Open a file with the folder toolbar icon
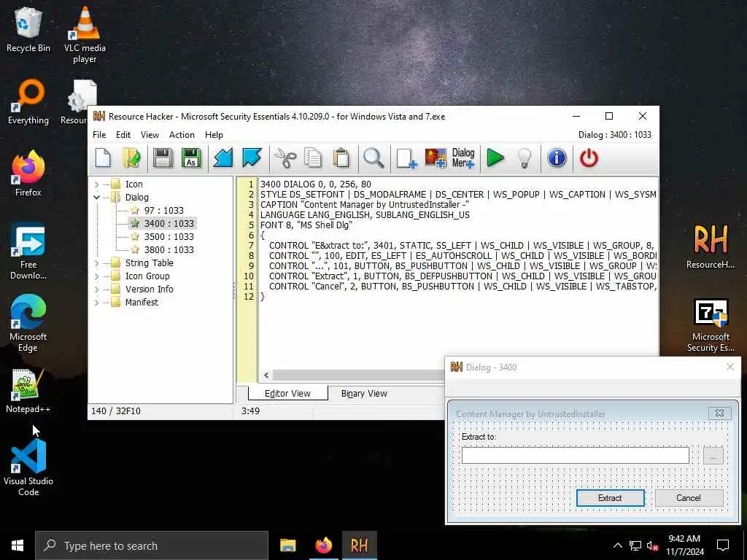Viewport: 747px width, 560px height. pyautogui.click(x=131, y=158)
